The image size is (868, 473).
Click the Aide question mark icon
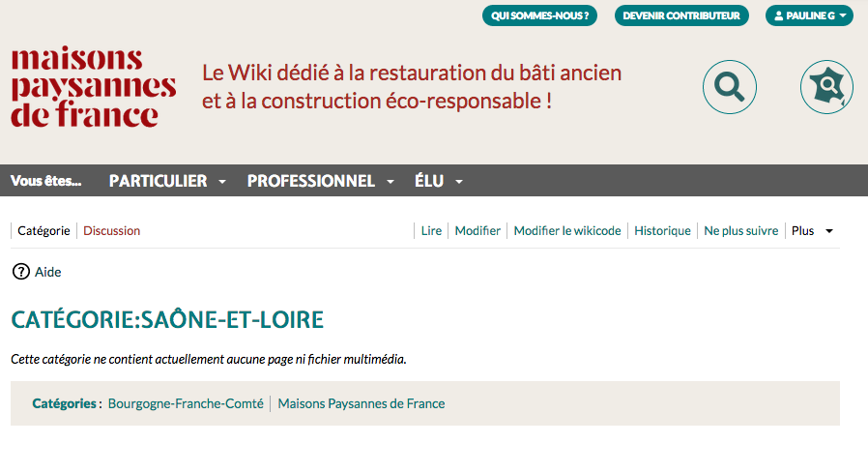(21, 272)
